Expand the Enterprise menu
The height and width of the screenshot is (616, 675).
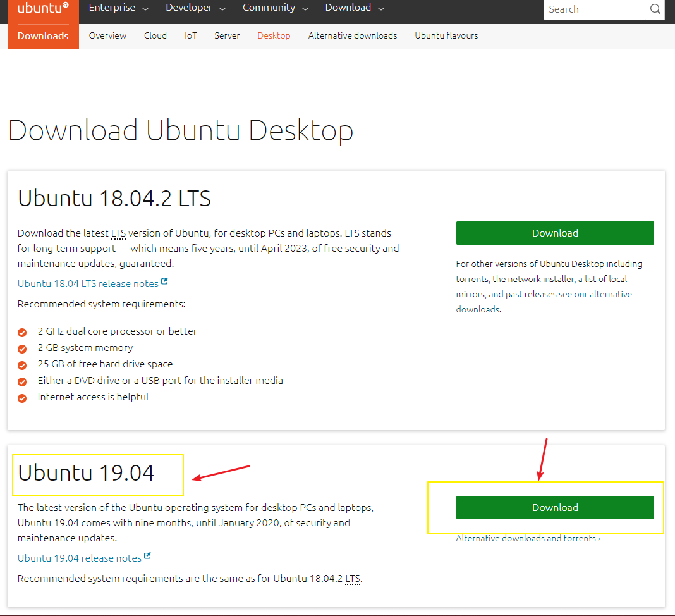point(119,8)
